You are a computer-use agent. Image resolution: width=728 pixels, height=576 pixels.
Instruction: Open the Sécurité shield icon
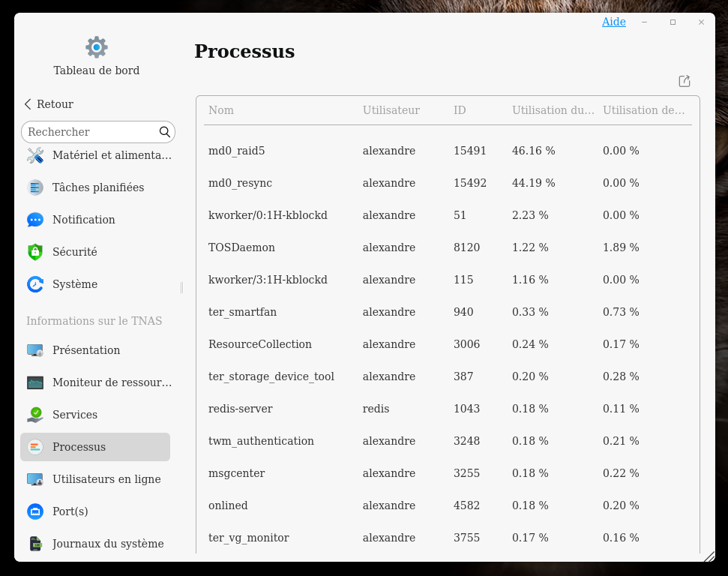point(35,252)
